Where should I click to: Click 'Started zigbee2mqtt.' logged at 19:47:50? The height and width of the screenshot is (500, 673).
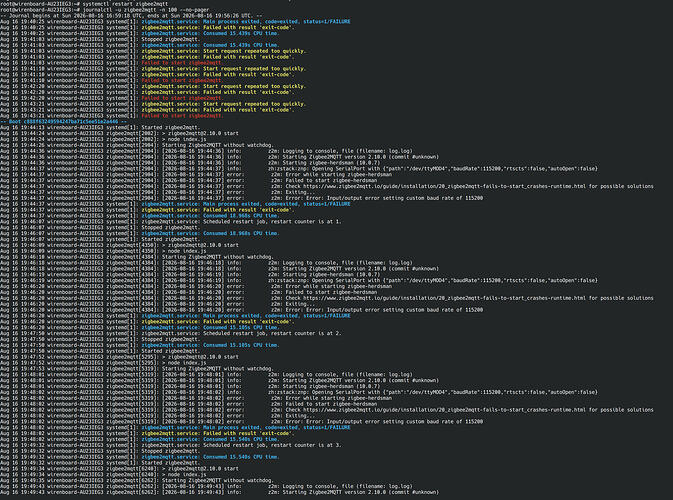click(170, 351)
